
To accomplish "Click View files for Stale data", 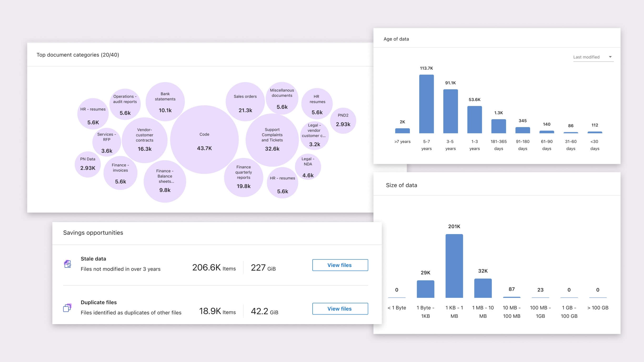I will click(x=340, y=265).
